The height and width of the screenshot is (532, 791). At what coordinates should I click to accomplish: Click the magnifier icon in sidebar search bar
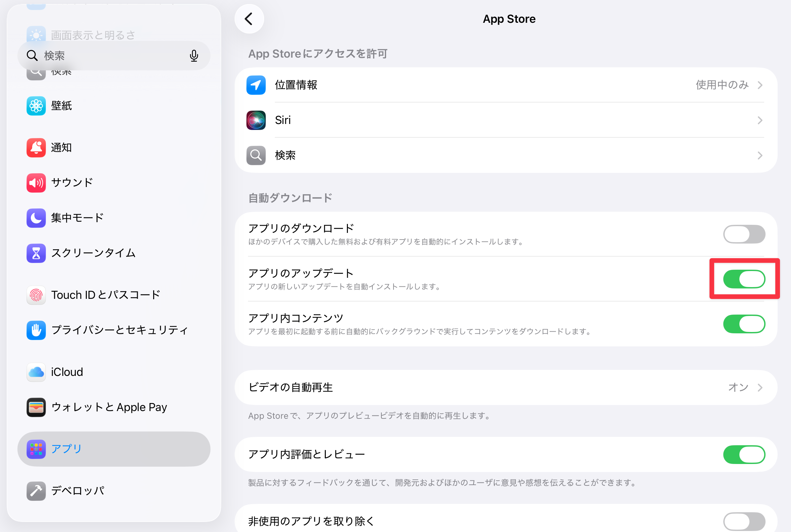coord(32,55)
